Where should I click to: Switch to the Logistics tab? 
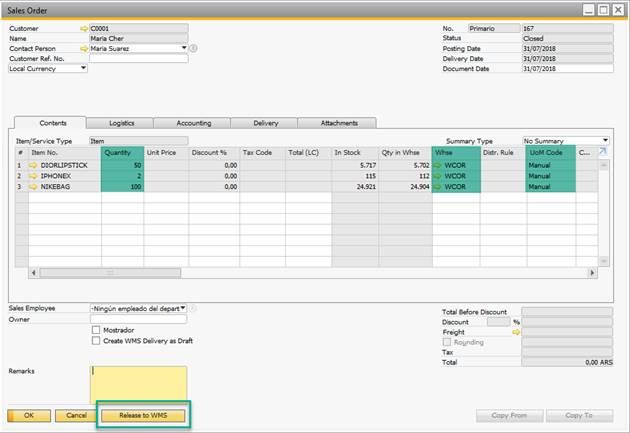(121, 123)
